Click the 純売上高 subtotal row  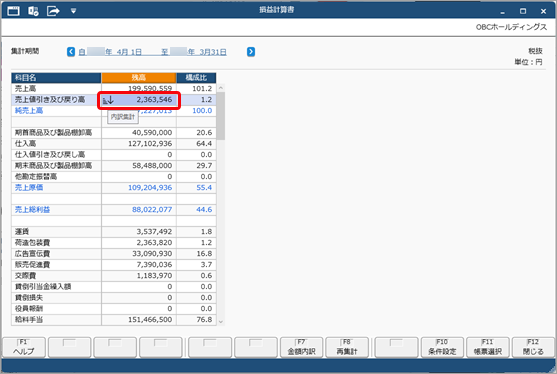click(114, 111)
